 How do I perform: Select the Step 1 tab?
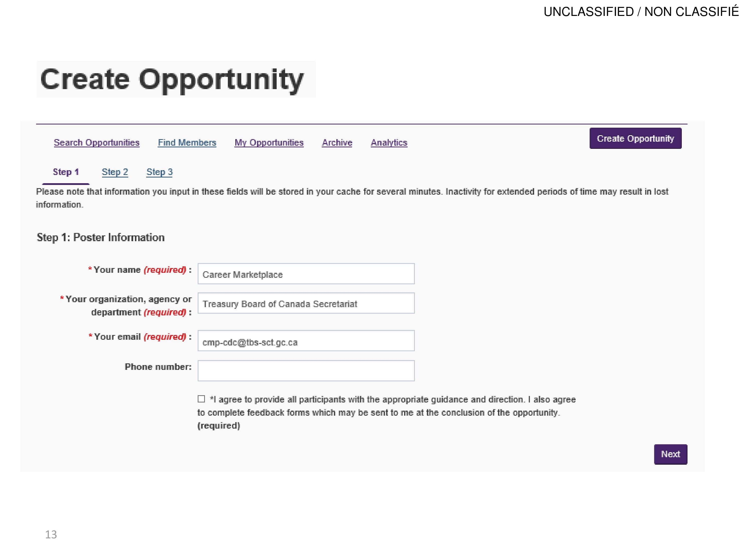click(66, 172)
